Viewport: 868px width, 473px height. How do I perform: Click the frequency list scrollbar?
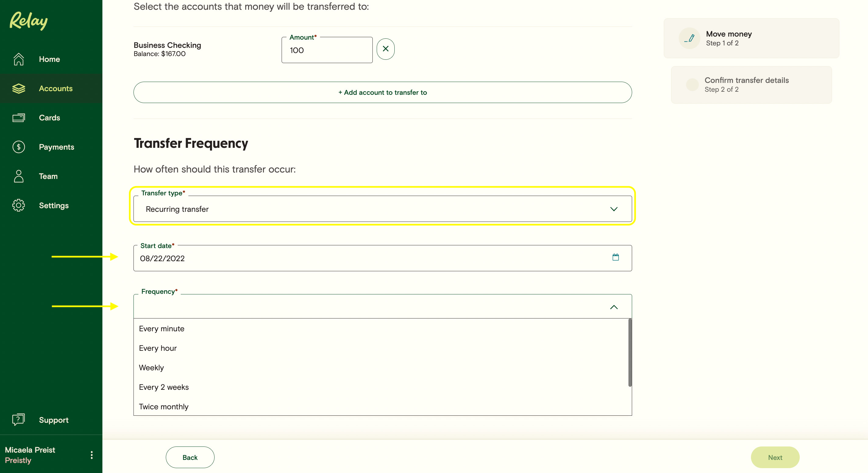pyautogui.click(x=629, y=352)
